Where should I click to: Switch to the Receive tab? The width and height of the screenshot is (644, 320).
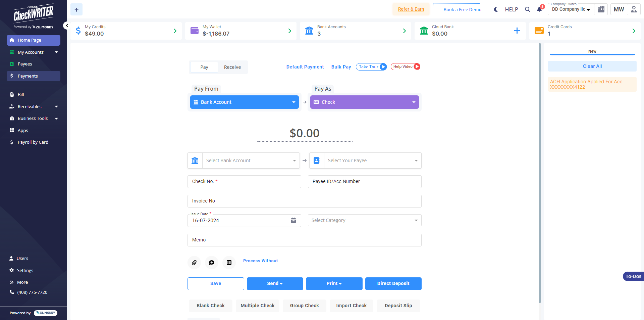232,67
